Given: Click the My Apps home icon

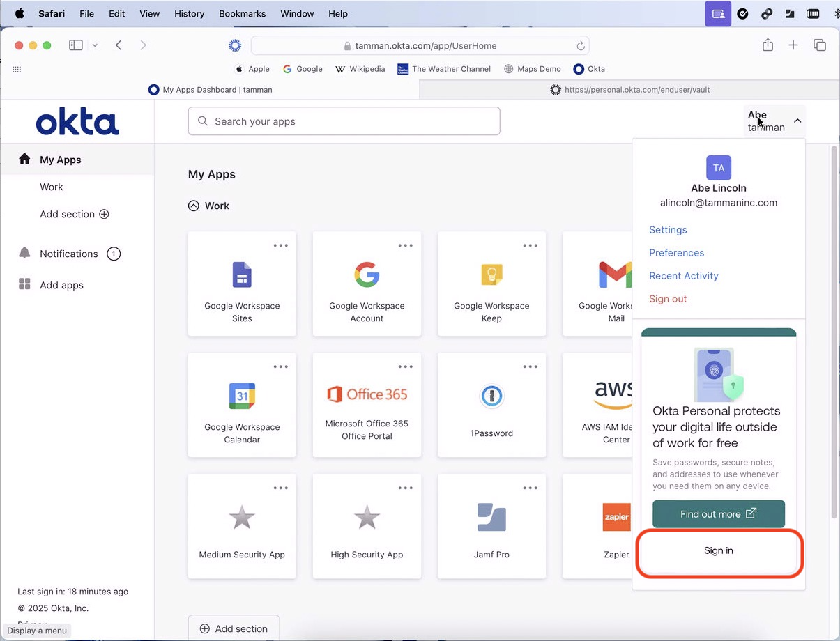Looking at the screenshot, I should click(x=24, y=159).
